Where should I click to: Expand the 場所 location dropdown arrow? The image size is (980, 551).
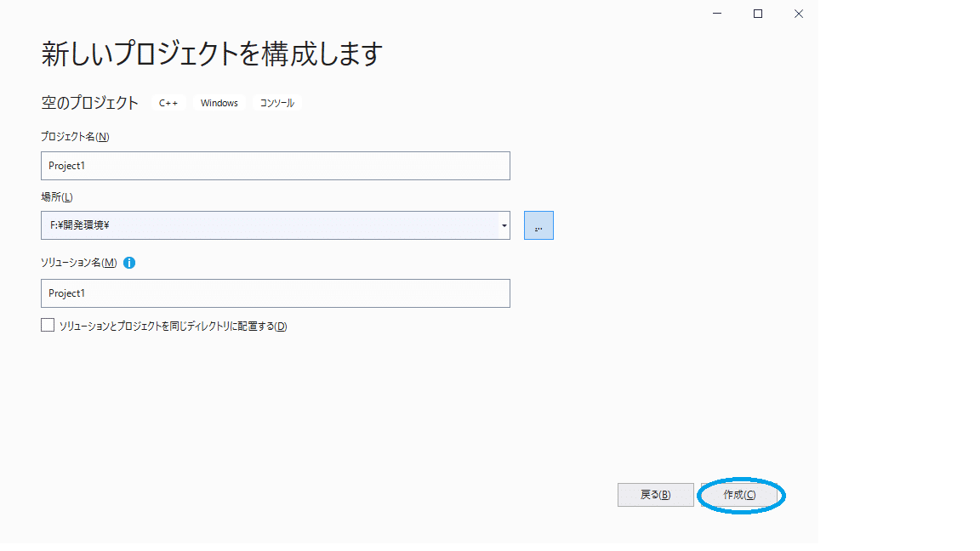click(504, 224)
